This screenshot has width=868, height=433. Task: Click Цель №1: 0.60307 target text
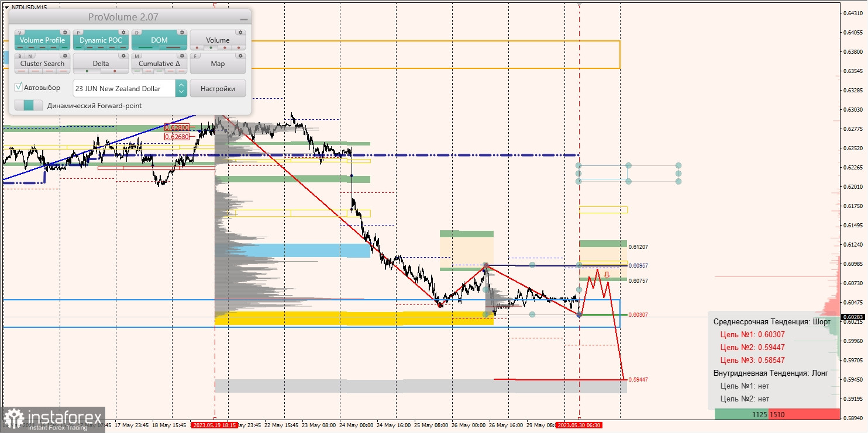pyautogui.click(x=752, y=335)
